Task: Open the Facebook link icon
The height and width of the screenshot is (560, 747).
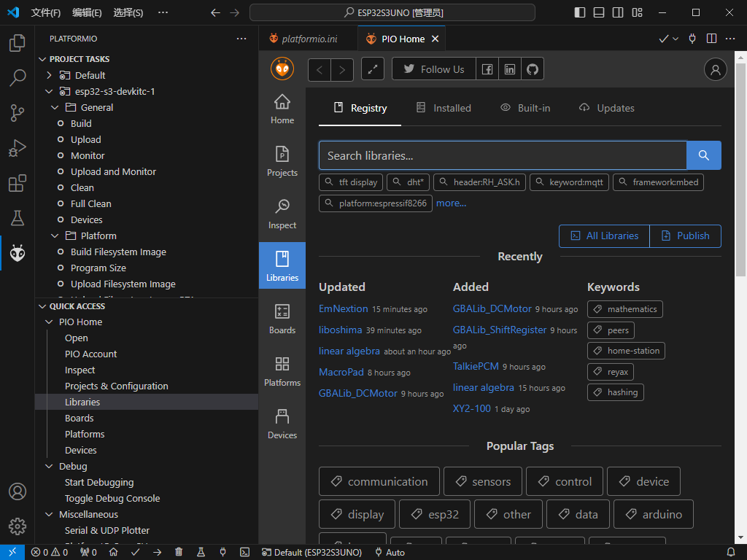Action: pos(487,69)
